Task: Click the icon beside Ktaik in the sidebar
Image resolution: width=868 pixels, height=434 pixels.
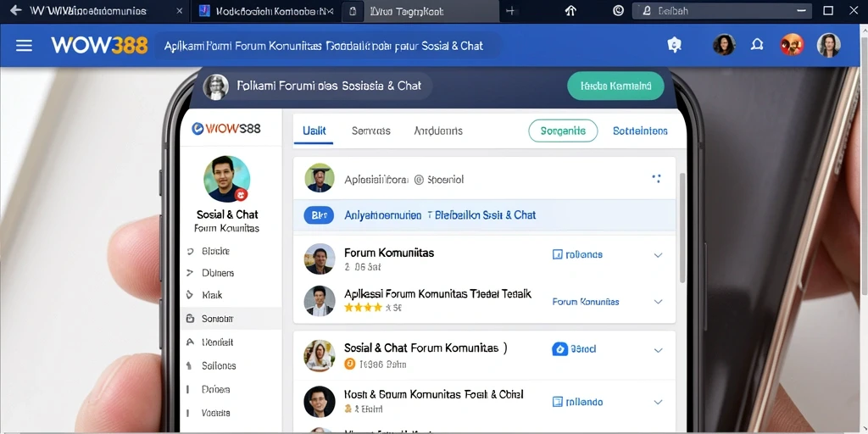Action: [x=190, y=295]
